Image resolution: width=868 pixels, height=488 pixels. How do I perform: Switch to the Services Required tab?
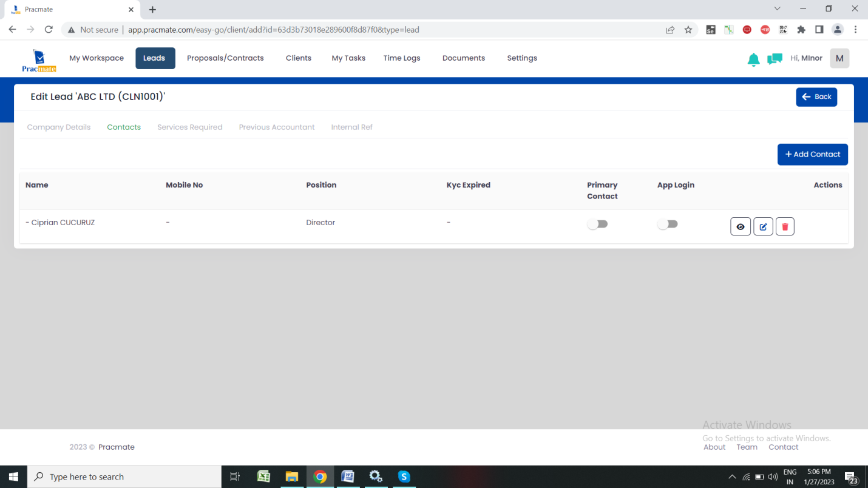point(190,127)
